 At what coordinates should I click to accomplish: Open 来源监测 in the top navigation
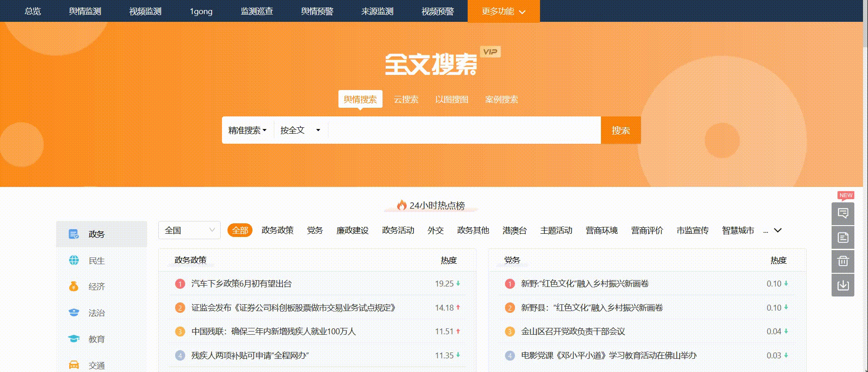tap(377, 11)
